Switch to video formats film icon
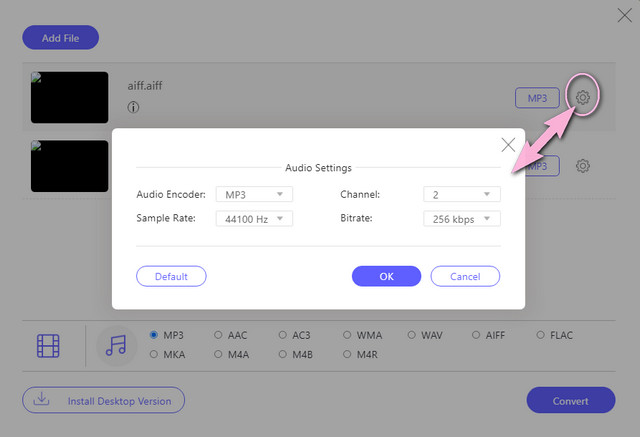 pyautogui.click(x=48, y=346)
